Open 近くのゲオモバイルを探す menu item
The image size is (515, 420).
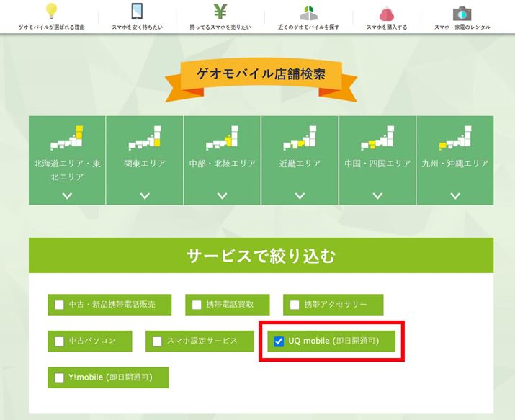tap(309, 27)
